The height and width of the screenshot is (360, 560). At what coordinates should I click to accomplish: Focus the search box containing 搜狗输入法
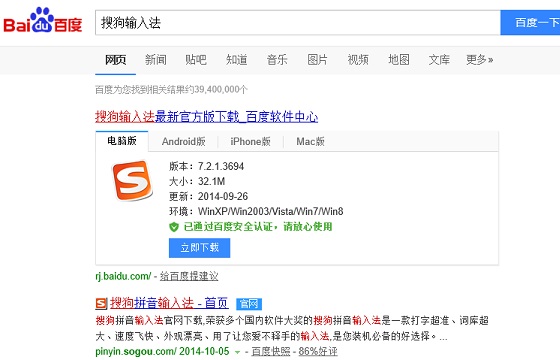click(x=298, y=22)
